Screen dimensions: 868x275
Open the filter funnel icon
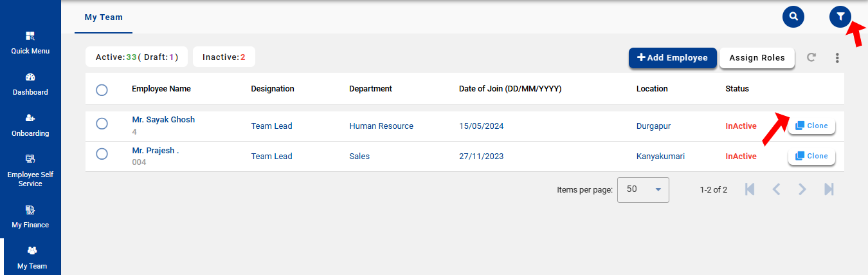pyautogui.click(x=840, y=17)
